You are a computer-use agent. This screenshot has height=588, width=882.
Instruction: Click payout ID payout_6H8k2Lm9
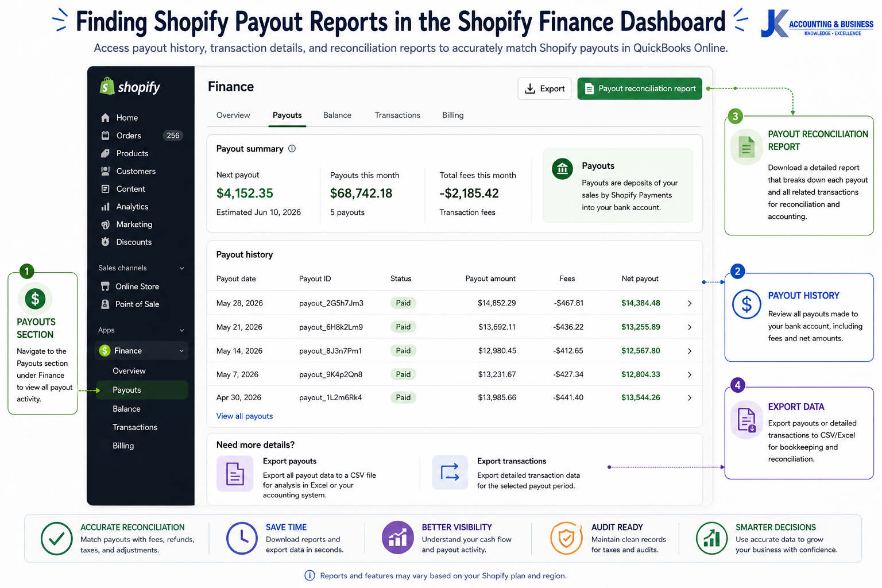tap(331, 327)
